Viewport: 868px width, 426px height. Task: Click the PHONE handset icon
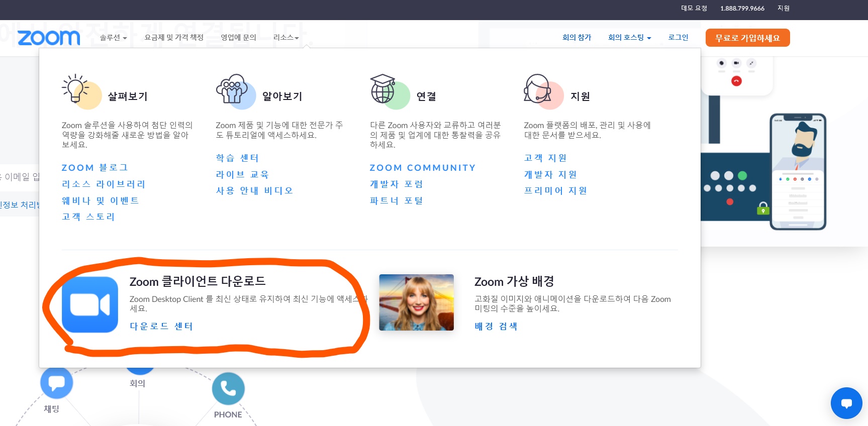(228, 388)
